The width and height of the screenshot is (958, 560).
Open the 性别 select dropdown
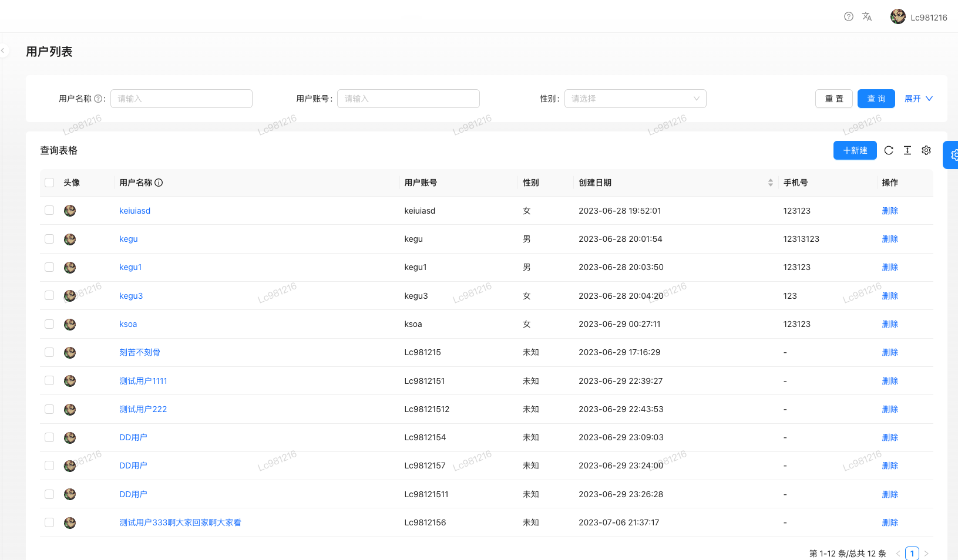click(635, 99)
